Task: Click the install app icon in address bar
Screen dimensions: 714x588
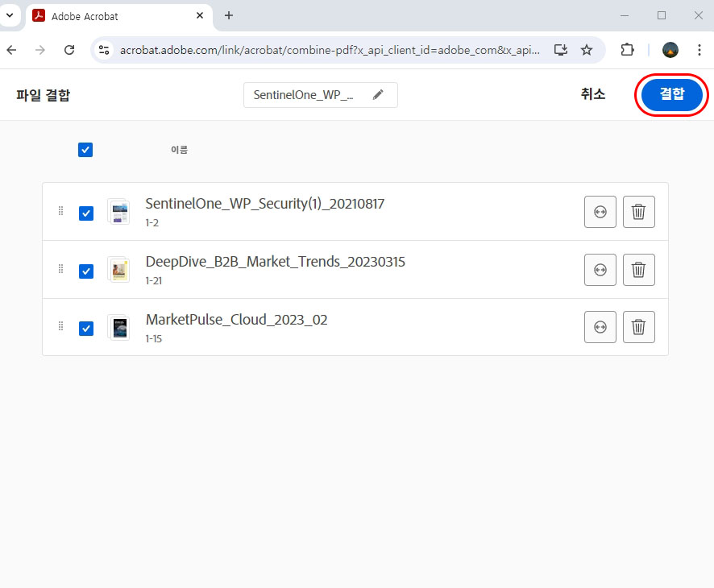Action: pos(561,50)
